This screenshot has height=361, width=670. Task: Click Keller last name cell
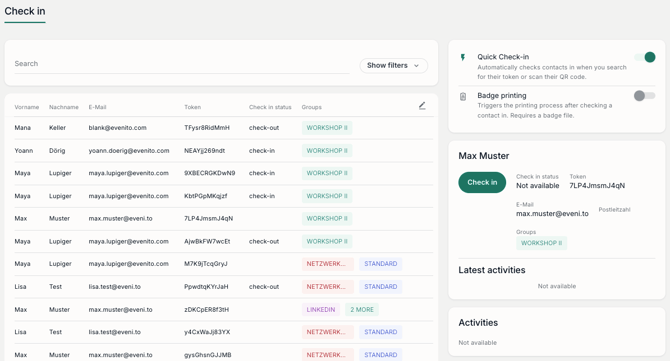(57, 128)
